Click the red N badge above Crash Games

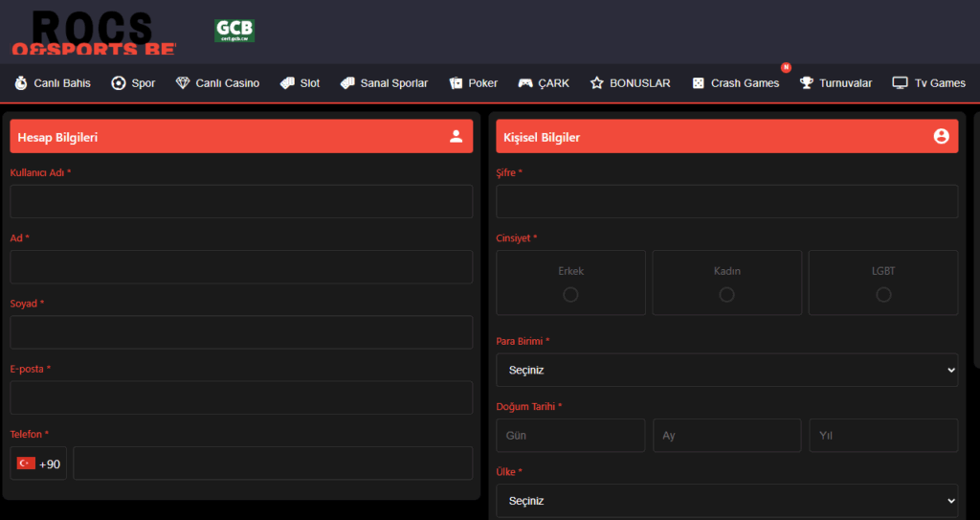[x=787, y=68]
